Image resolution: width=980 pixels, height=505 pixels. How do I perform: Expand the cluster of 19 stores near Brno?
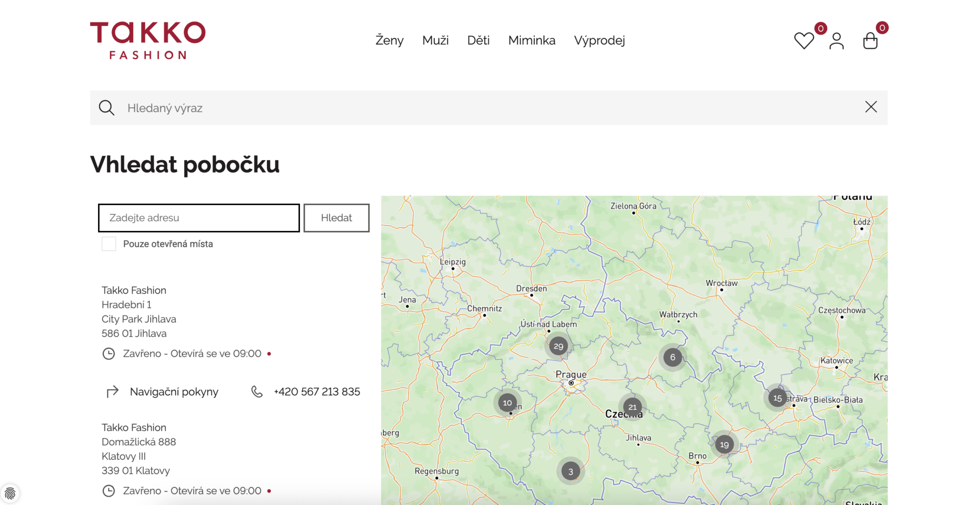724,444
